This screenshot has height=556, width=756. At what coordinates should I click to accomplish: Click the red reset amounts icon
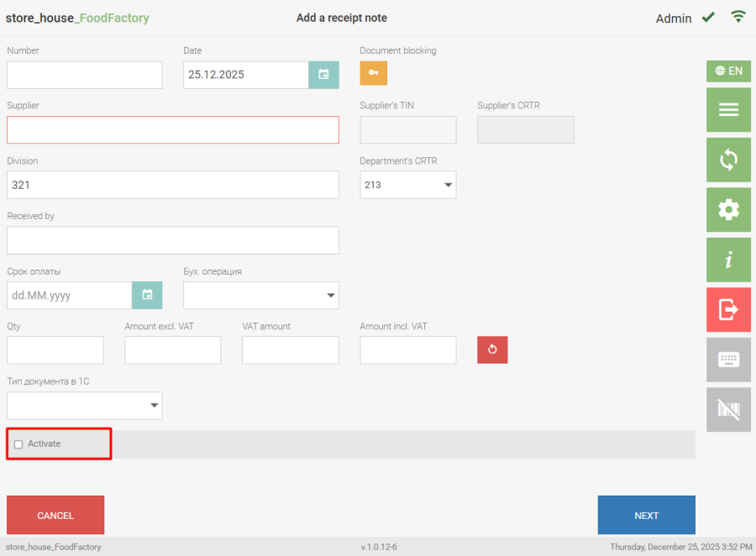[492, 350]
